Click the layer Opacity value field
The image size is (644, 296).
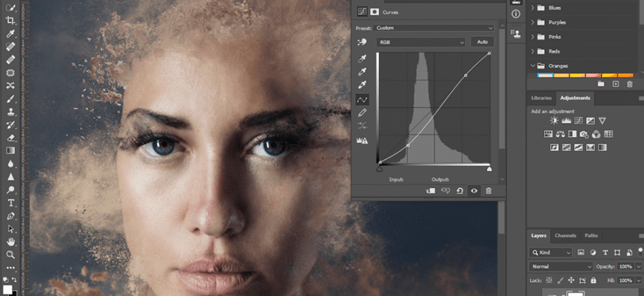[625, 266]
